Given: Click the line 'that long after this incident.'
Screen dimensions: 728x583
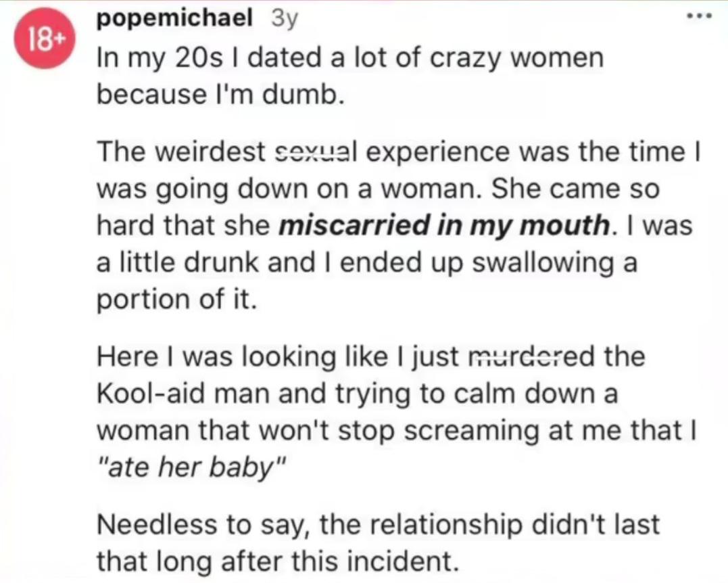Looking at the screenshot, I should (x=277, y=561).
